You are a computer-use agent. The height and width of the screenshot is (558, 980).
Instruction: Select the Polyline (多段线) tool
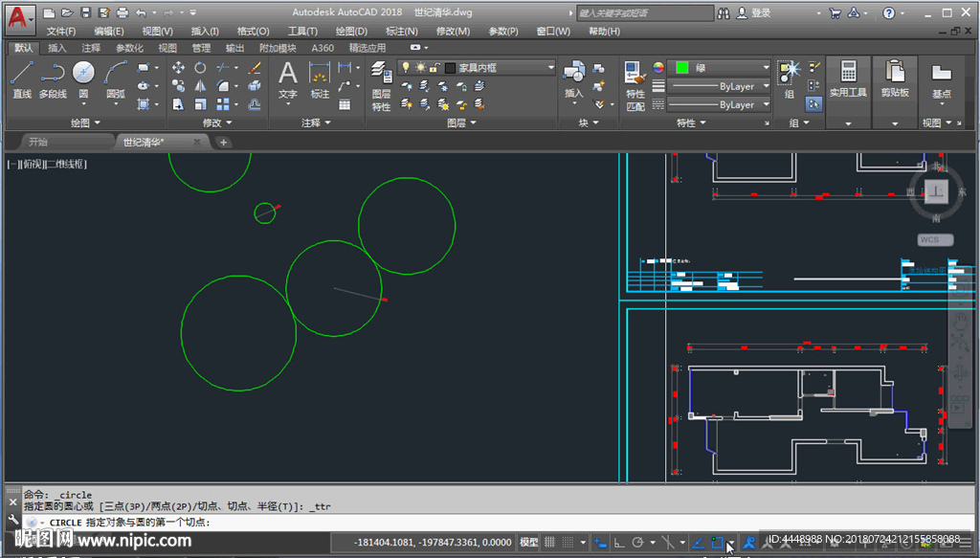(x=53, y=79)
